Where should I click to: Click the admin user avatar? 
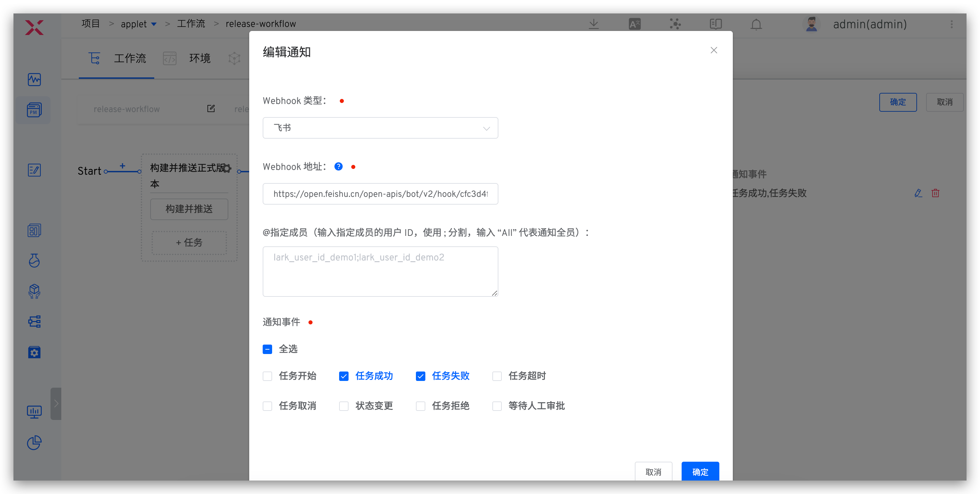[x=812, y=24]
